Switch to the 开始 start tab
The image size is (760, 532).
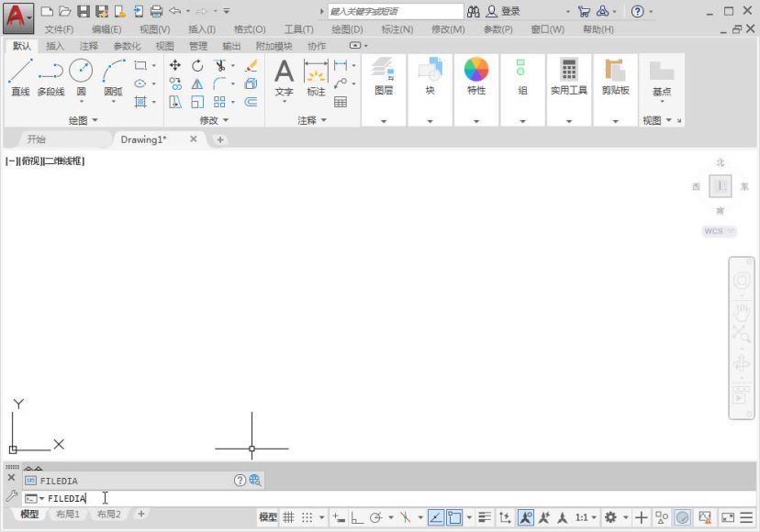click(37, 139)
